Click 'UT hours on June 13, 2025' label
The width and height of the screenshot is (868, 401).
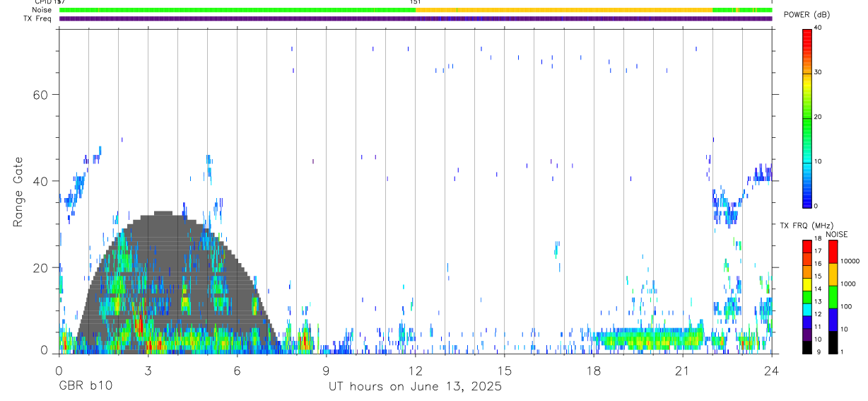click(415, 386)
